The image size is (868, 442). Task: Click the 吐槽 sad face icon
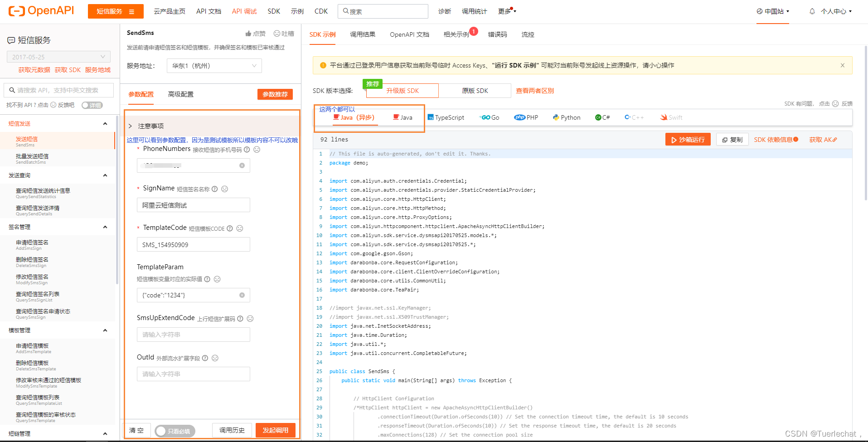click(x=277, y=34)
